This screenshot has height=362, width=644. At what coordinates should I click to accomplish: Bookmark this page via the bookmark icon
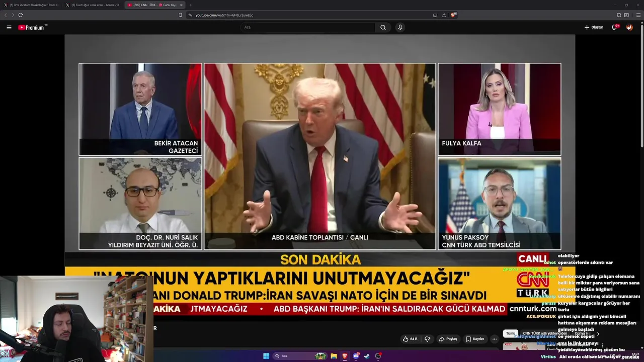(180, 15)
